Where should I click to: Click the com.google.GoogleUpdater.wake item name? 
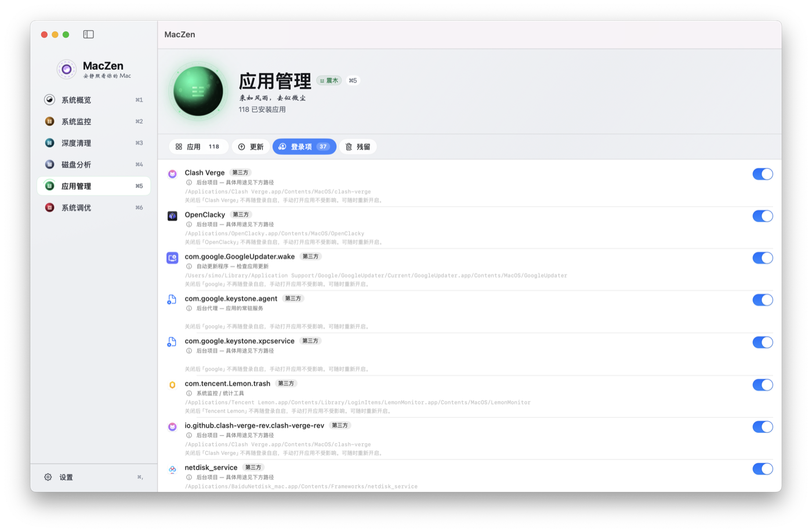[x=240, y=256]
